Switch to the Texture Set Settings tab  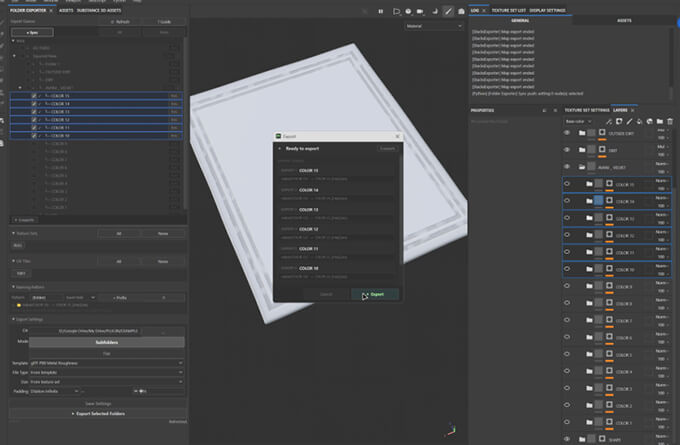tap(586, 110)
